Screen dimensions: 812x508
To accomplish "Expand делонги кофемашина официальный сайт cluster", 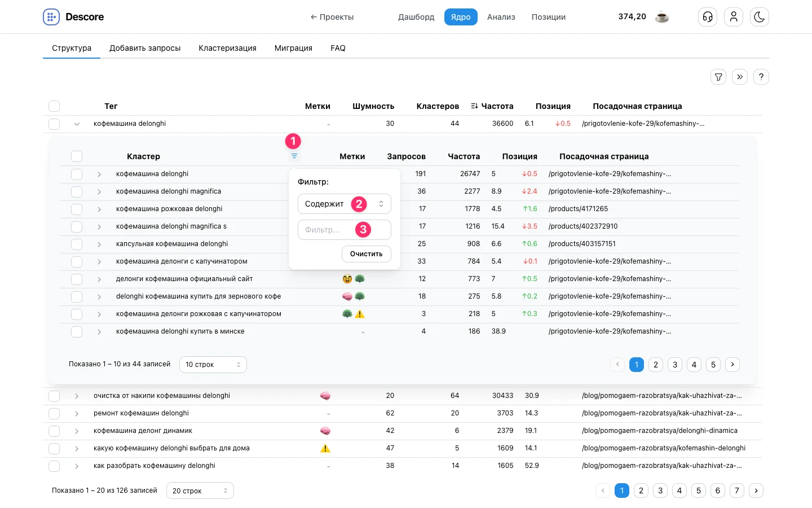I will point(99,279).
